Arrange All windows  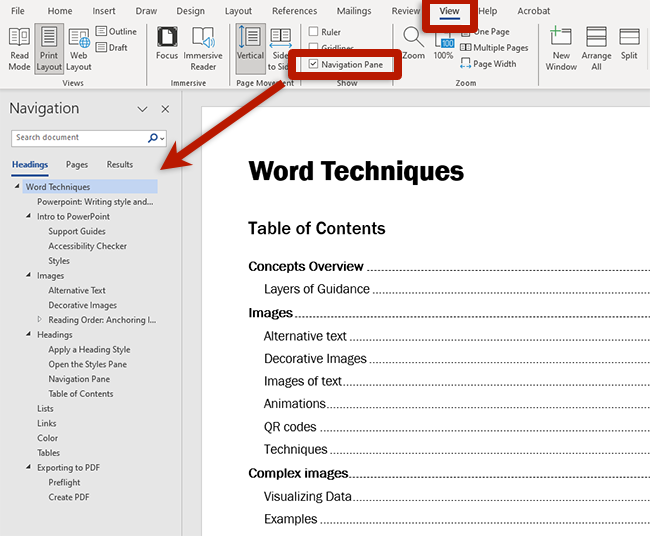[596, 49]
